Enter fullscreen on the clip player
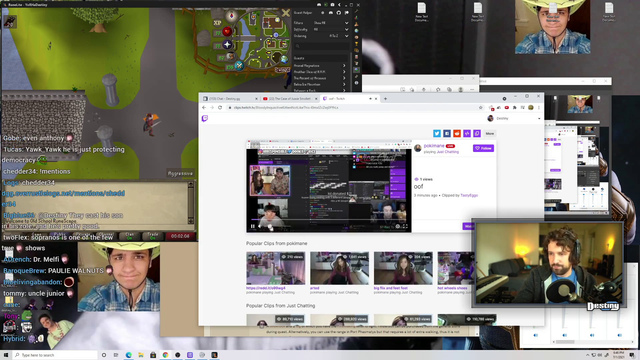This screenshot has width=640, height=360. pyautogui.click(x=405, y=226)
